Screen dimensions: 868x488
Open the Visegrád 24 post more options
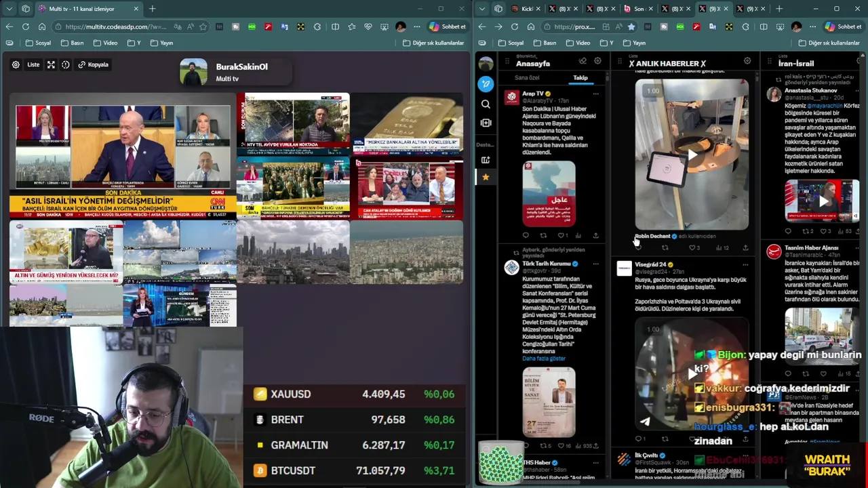point(745,264)
